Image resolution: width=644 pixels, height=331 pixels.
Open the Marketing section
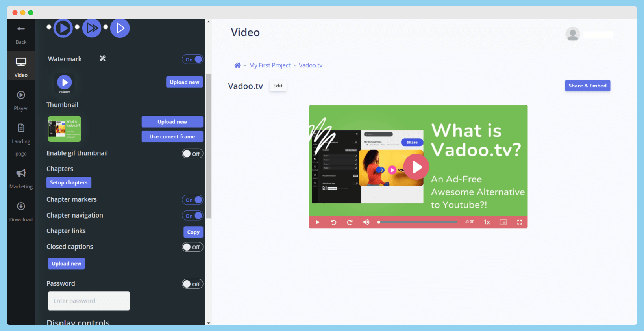coord(21,179)
